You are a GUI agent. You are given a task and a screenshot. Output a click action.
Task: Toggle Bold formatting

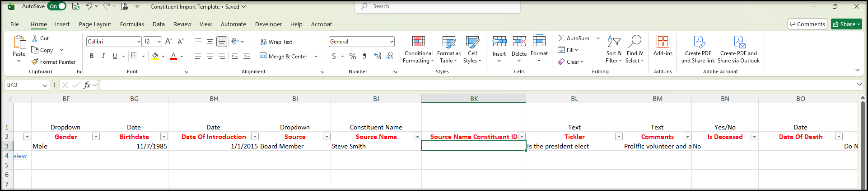coord(92,56)
